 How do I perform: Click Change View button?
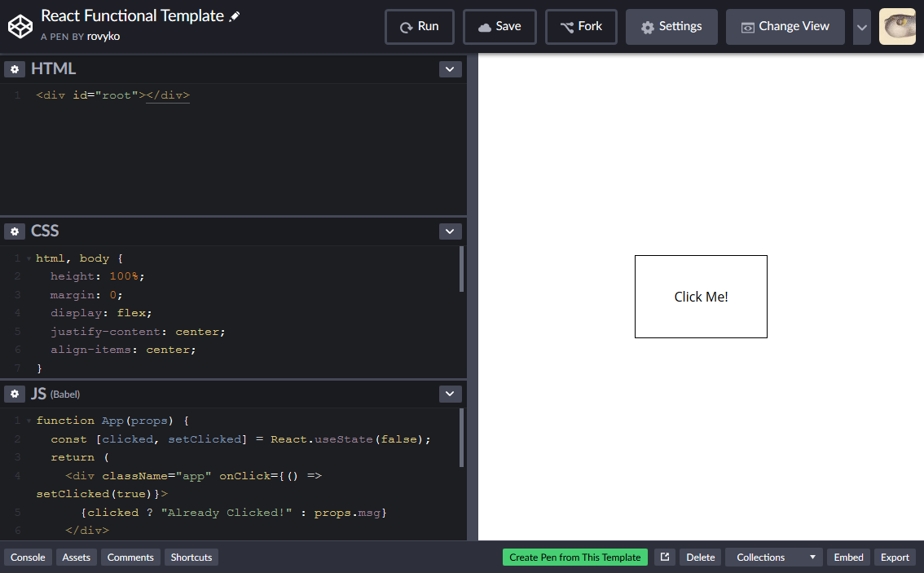coord(785,27)
